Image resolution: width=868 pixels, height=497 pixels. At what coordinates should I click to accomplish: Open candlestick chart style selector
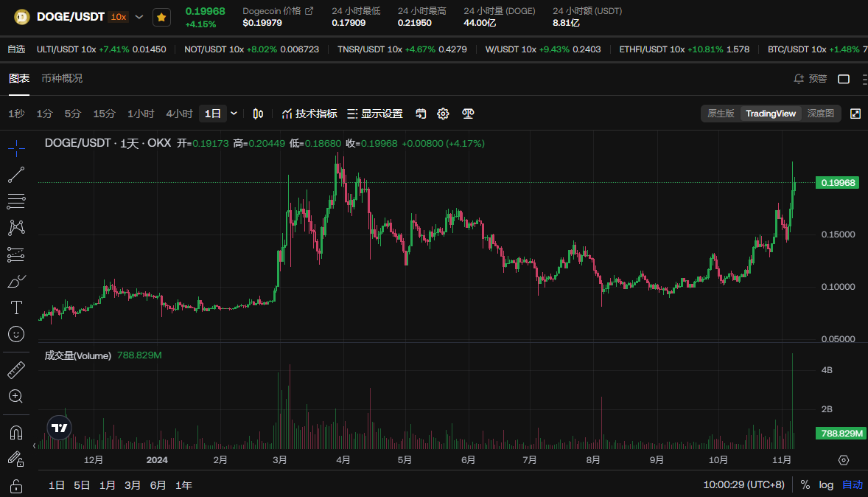tap(258, 114)
